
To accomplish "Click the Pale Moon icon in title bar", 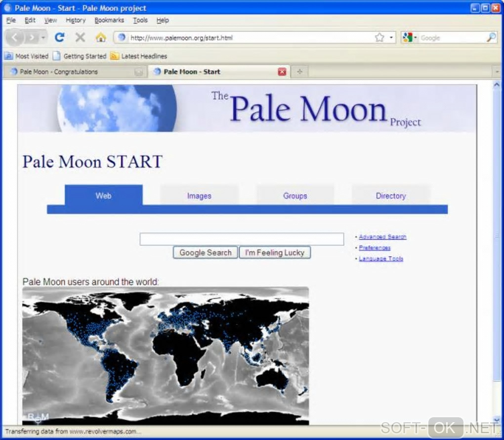I will 7,8.
